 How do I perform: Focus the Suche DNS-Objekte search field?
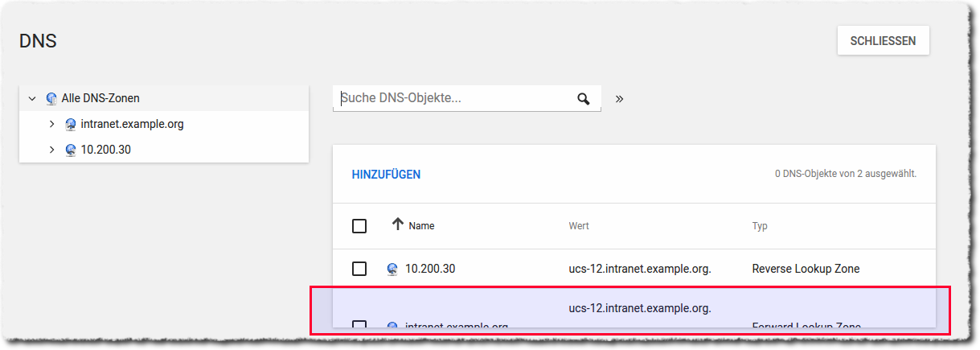[454, 98]
